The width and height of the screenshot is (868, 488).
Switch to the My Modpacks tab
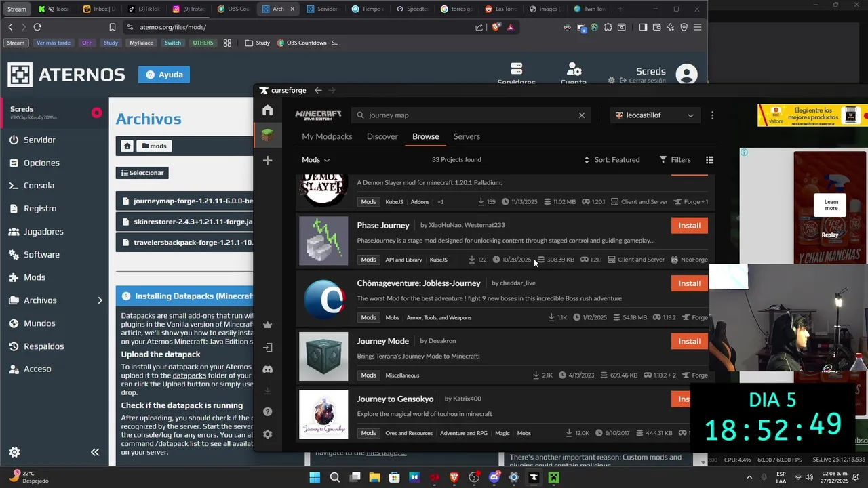coord(327,136)
